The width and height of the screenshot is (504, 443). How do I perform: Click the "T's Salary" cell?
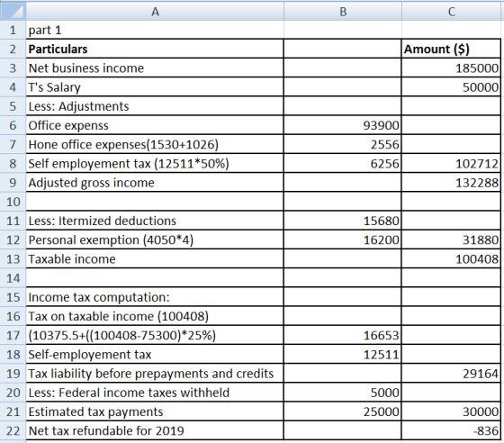[x=155, y=87]
